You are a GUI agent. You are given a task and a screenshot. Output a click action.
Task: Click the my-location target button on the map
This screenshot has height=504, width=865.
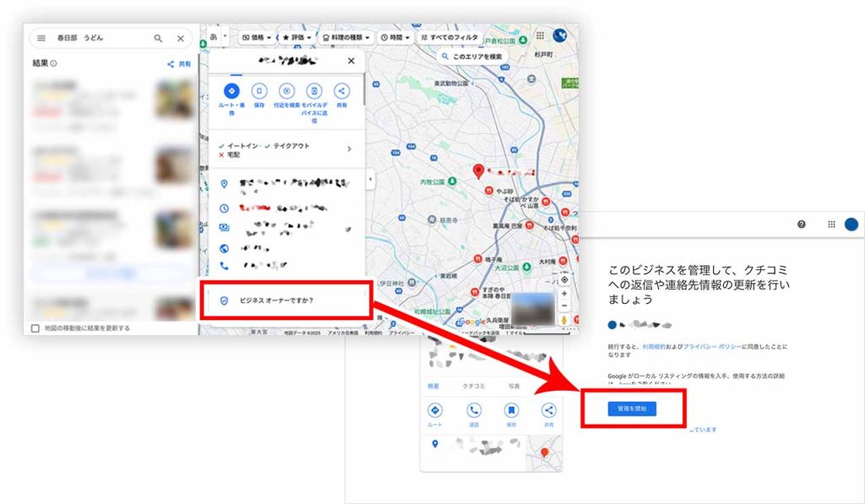(564, 280)
